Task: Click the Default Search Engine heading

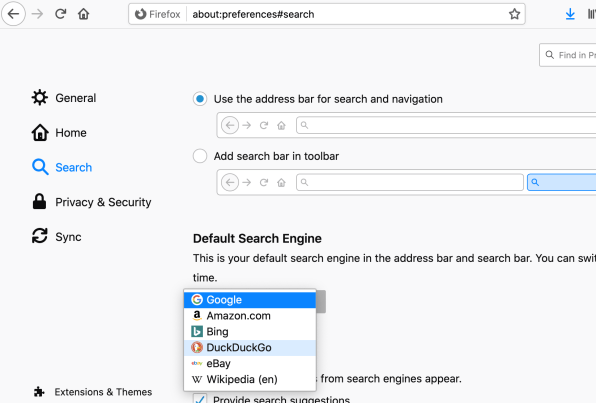Action: click(x=257, y=238)
